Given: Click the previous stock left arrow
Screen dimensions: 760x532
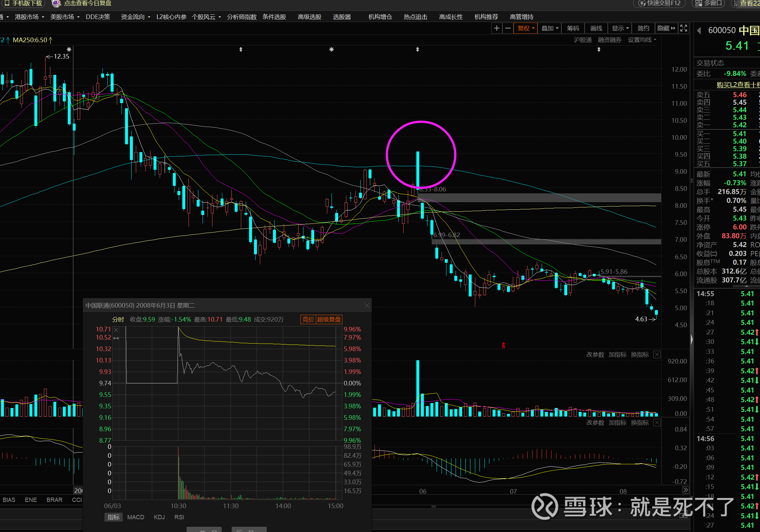Looking at the screenshot, I should click(699, 31).
